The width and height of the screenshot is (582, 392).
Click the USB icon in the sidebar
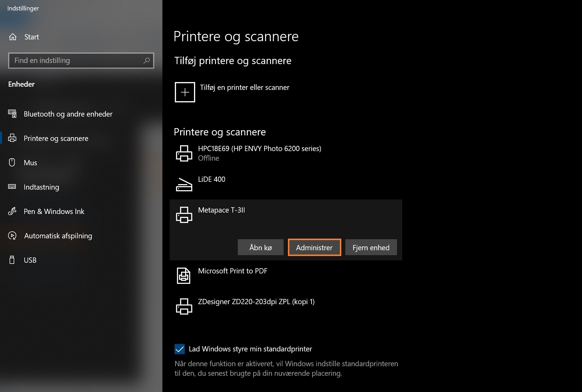point(12,260)
